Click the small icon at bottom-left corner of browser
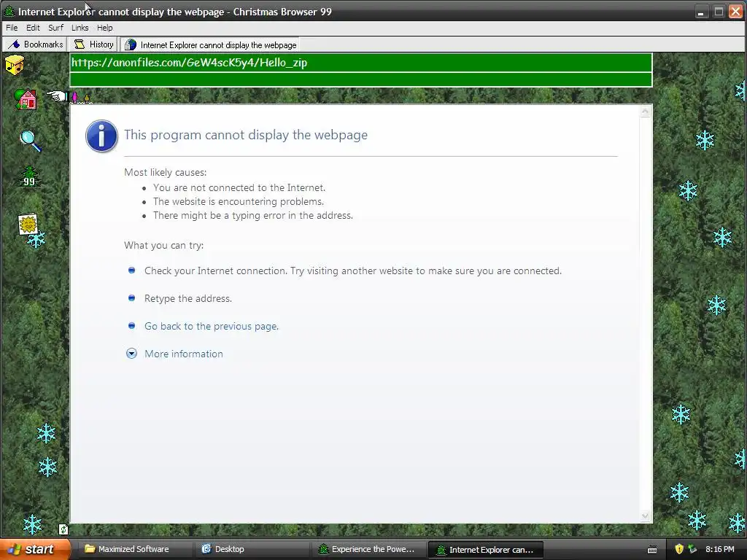This screenshot has width=747, height=560. coord(63,529)
